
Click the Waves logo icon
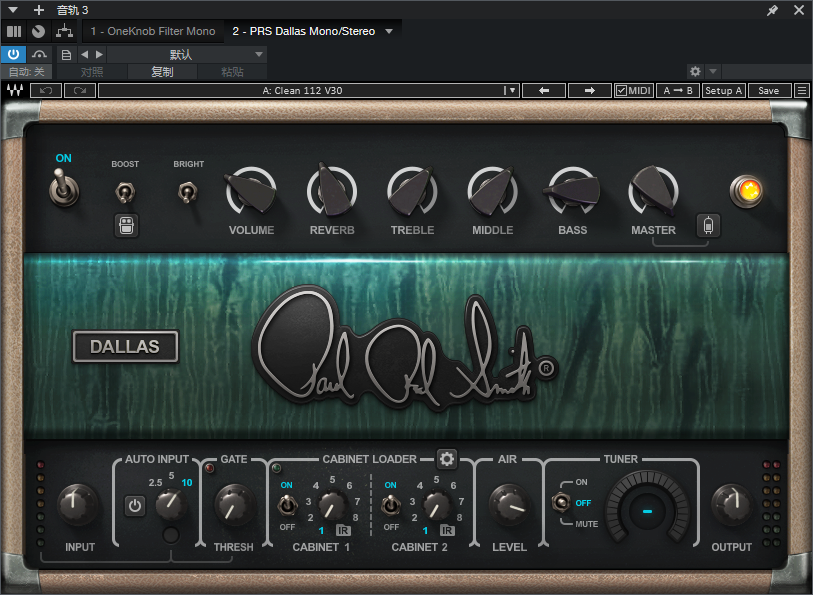(x=15, y=90)
